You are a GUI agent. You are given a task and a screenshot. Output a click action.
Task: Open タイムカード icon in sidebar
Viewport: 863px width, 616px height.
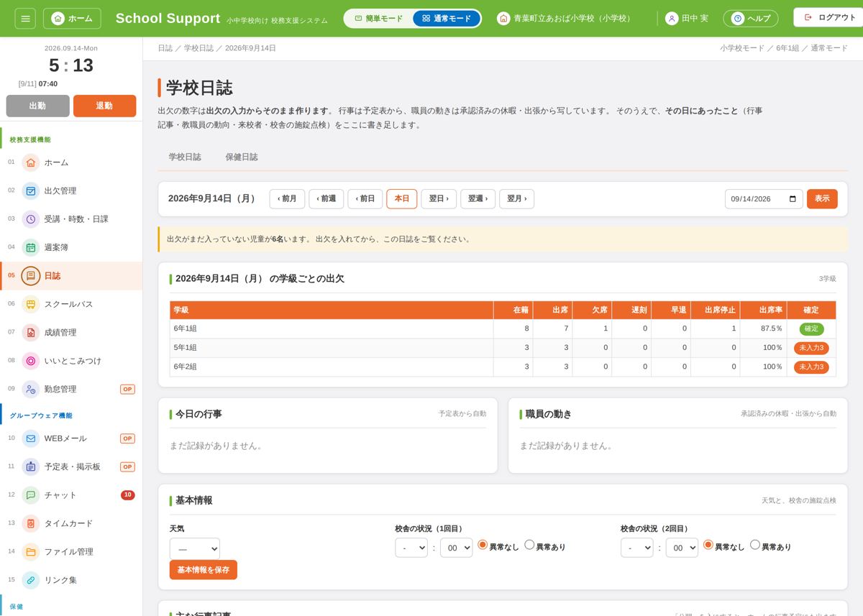point(30,523)
